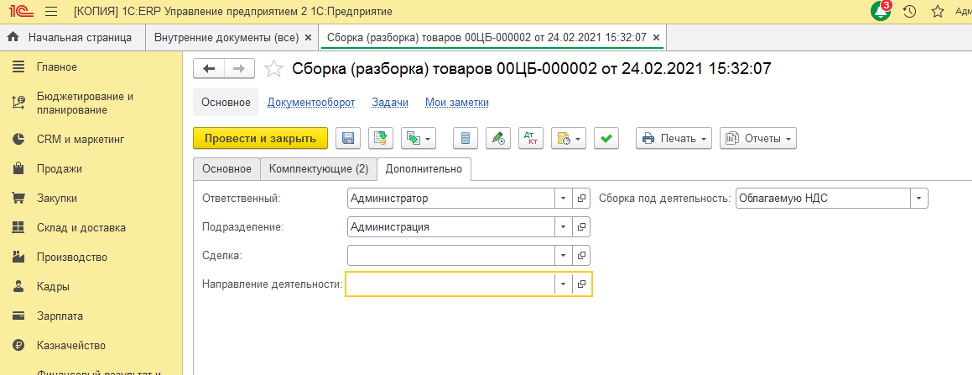Open Продажи section
This screenshot has width=972, height=375.
coord(59,169)
